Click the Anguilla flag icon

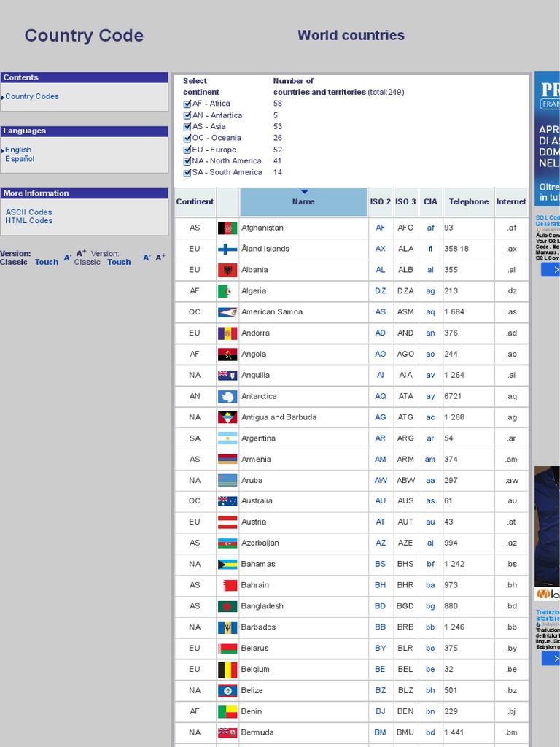click(x=227, y=376)
